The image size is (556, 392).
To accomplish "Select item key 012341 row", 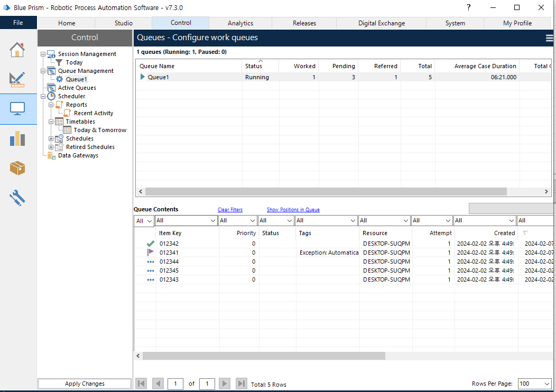I will click(x=344, y=253).
